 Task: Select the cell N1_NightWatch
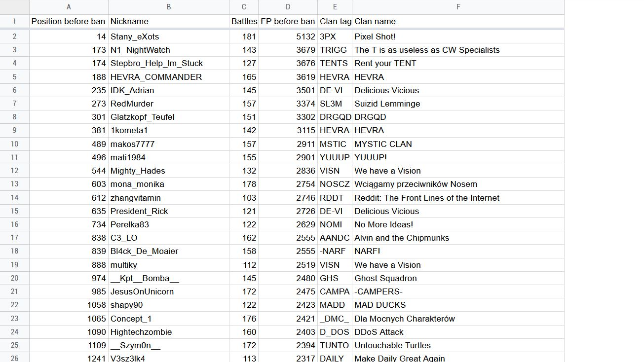(169, 50)
